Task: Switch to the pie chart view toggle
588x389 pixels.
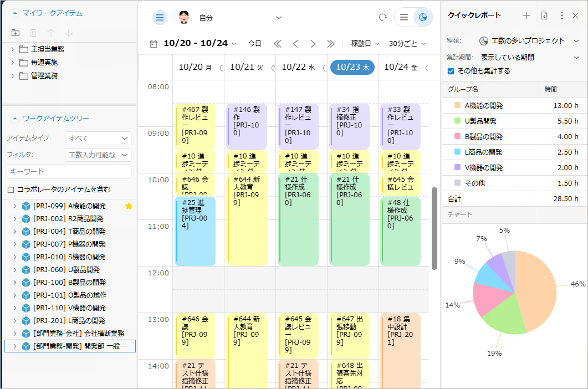Action: [x=423, y=18]
